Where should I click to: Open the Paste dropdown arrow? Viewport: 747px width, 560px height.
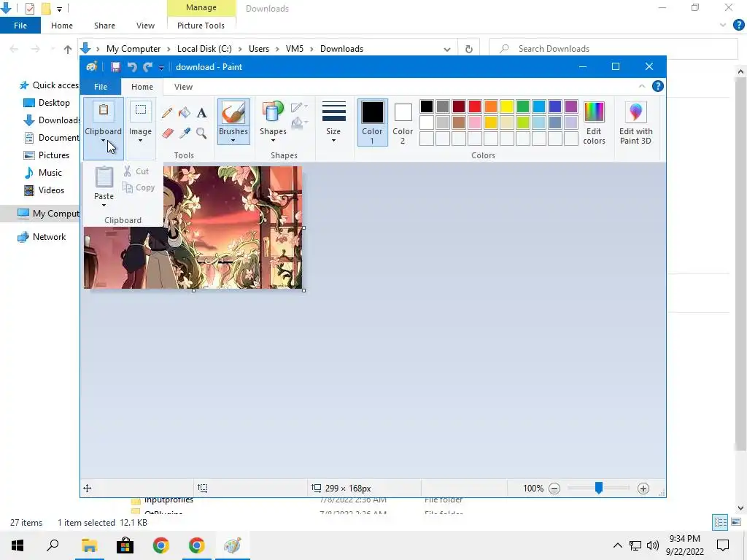[104, 206]
